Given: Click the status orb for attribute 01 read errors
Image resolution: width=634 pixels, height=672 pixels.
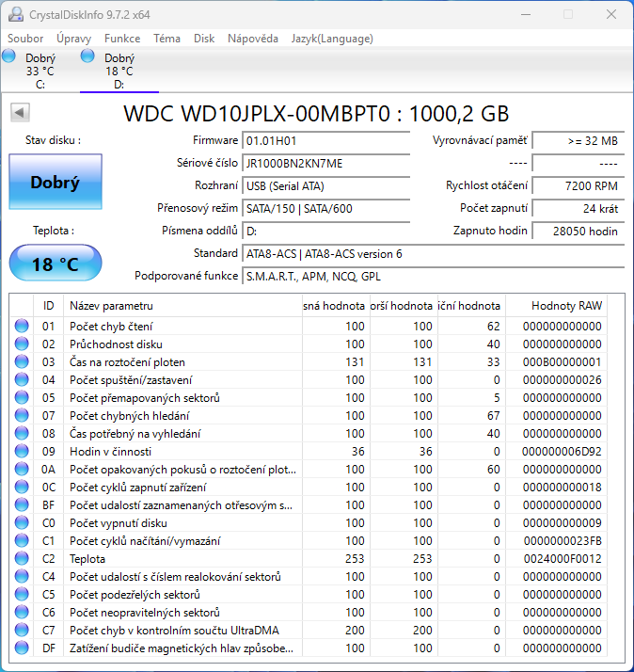Looking at the screenshot, I should [x=21, y=327].
